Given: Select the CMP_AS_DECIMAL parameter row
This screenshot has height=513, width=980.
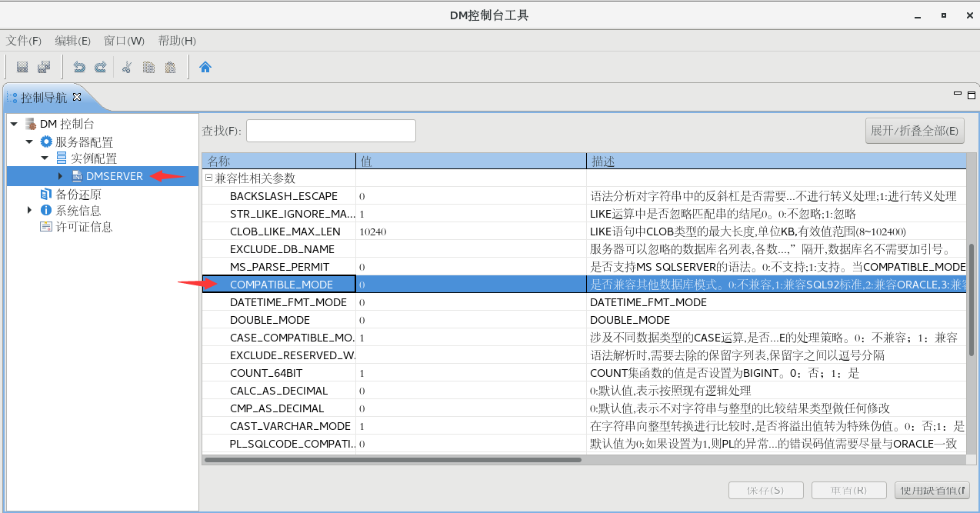Looking at the screenshot, I should point(584,408).
